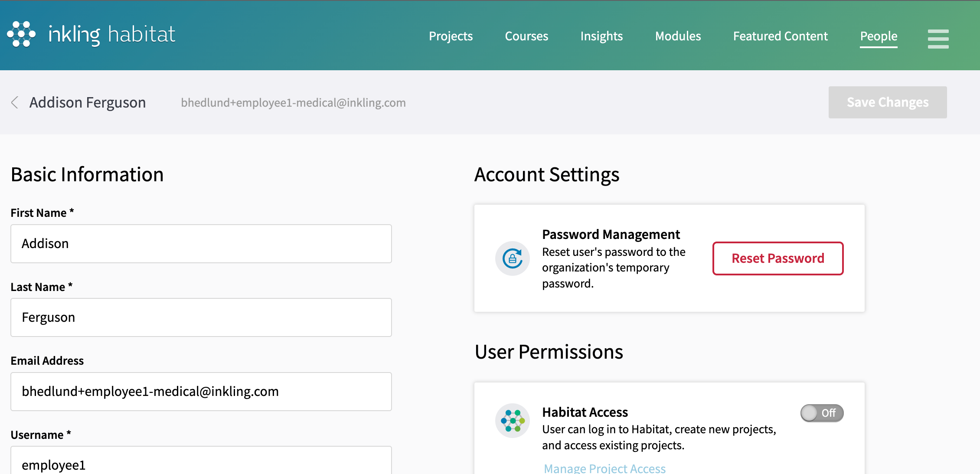Image resolution: width=980 pixels, height=474 pixels.
Task: Select the People tab
Action: click(879, 36)
